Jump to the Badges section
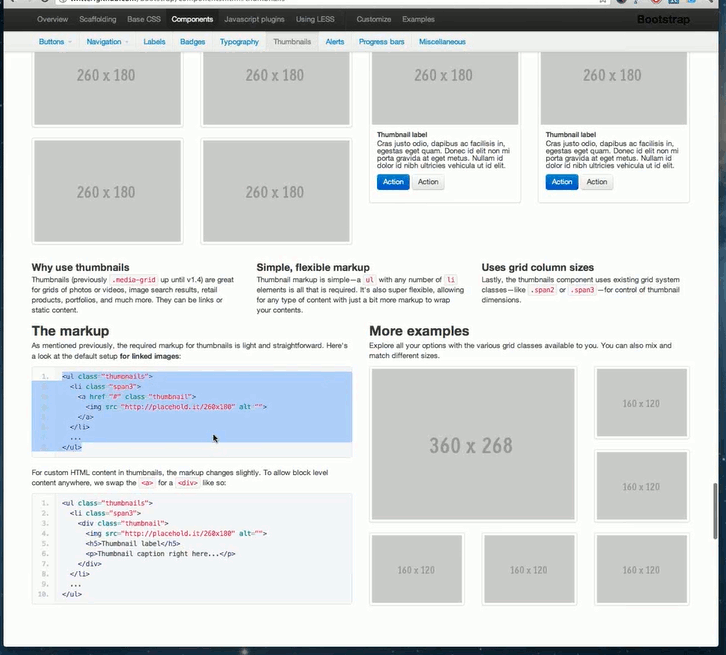 point(193,42)
